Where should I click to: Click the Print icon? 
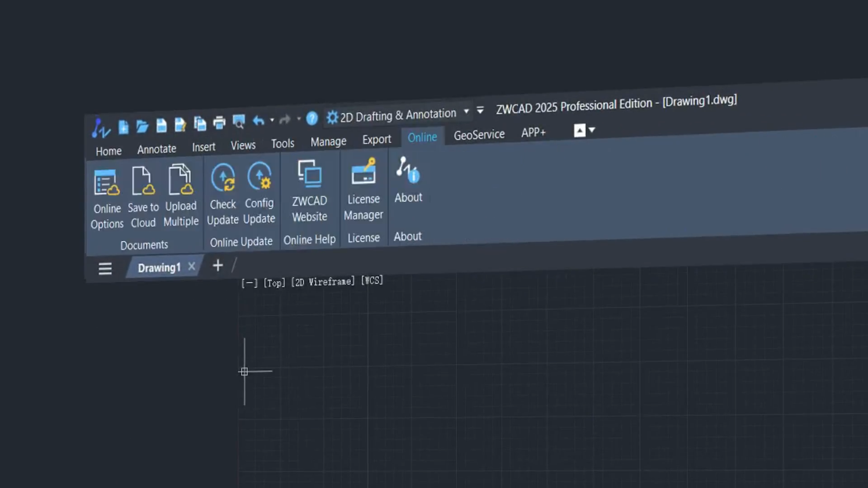pyautogui.click(x=219, y=122)
